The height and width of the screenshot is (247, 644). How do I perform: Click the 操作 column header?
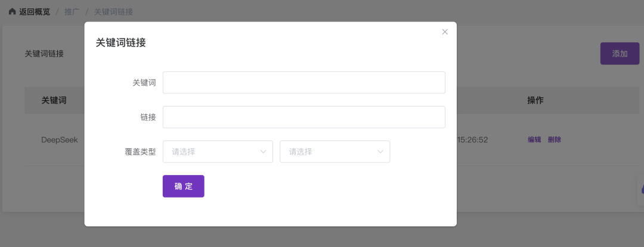(x=535, y=100)
